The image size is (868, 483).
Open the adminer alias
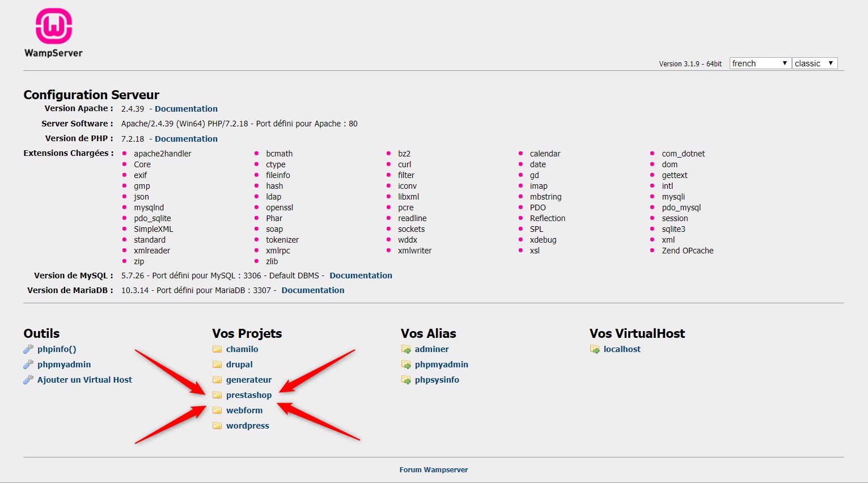[x=431, y=349]
